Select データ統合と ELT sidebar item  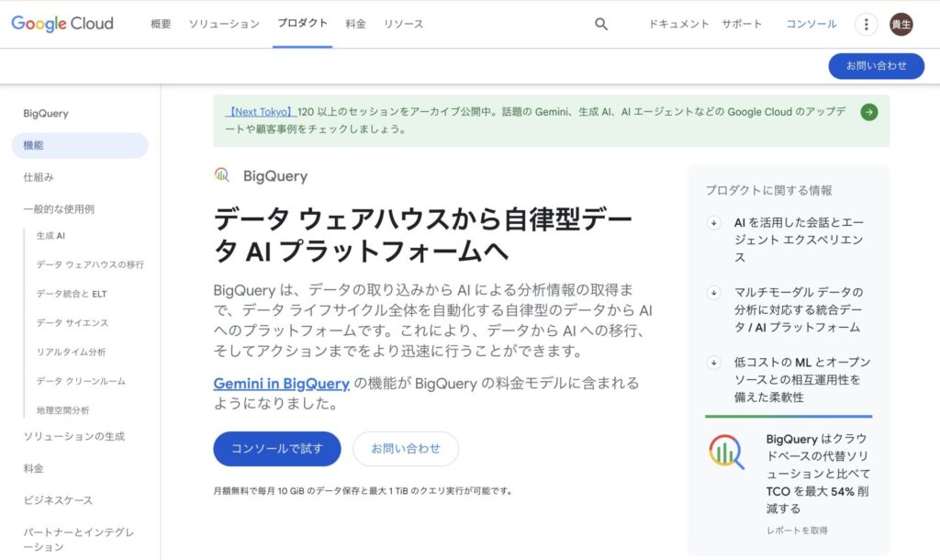(72, 294)
